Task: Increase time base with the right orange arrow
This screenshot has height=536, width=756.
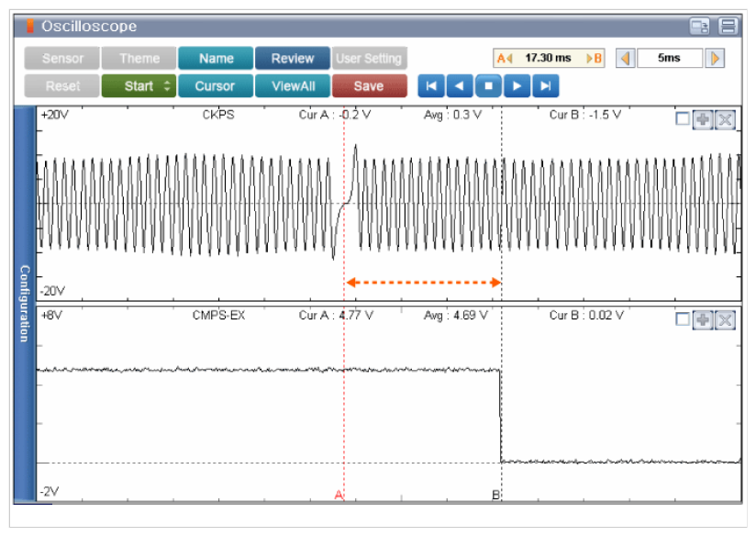Action: (x=715, y=59)
